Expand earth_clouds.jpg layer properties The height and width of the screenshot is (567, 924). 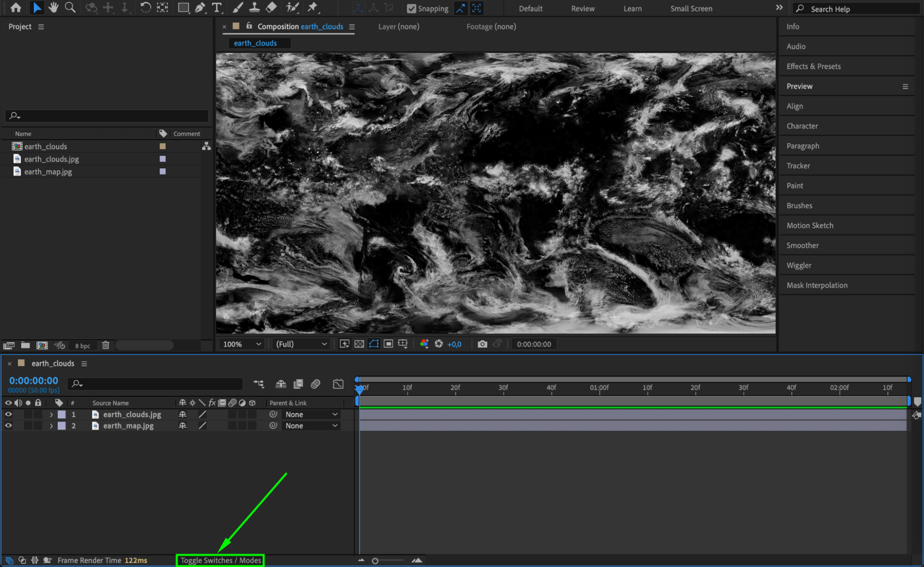coord(51,414)
